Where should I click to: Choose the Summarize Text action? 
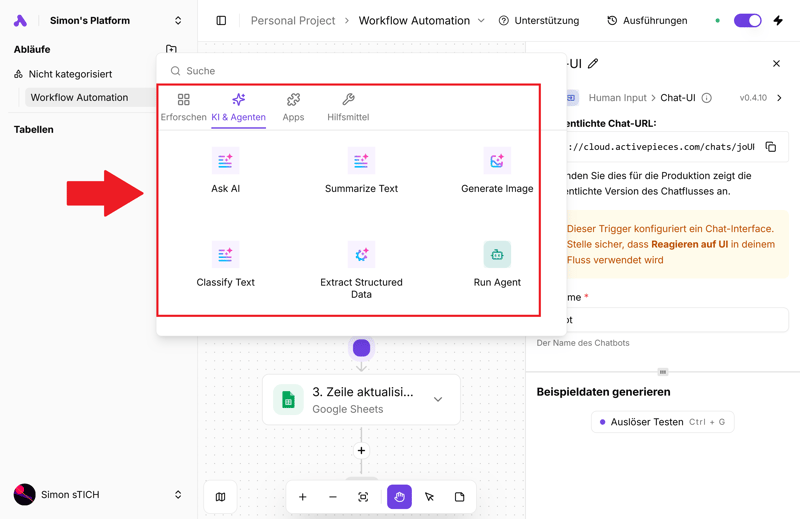coord(361,170)
